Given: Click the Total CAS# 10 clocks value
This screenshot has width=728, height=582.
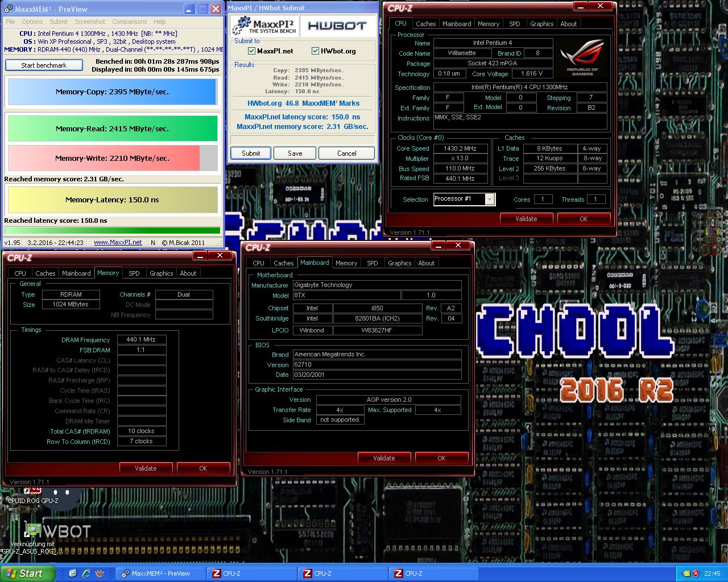Looking at the screenshot, I should tap(141, 431).
